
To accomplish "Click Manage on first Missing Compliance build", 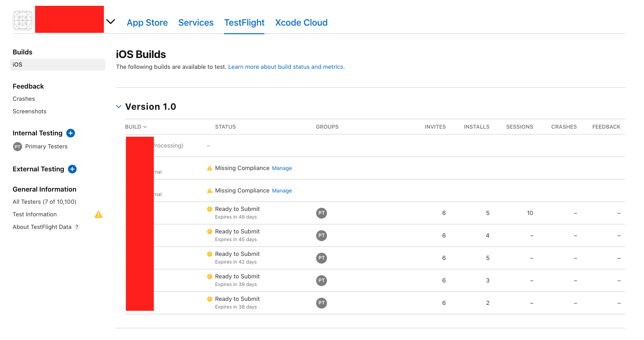I will click(x=282, y=168).
